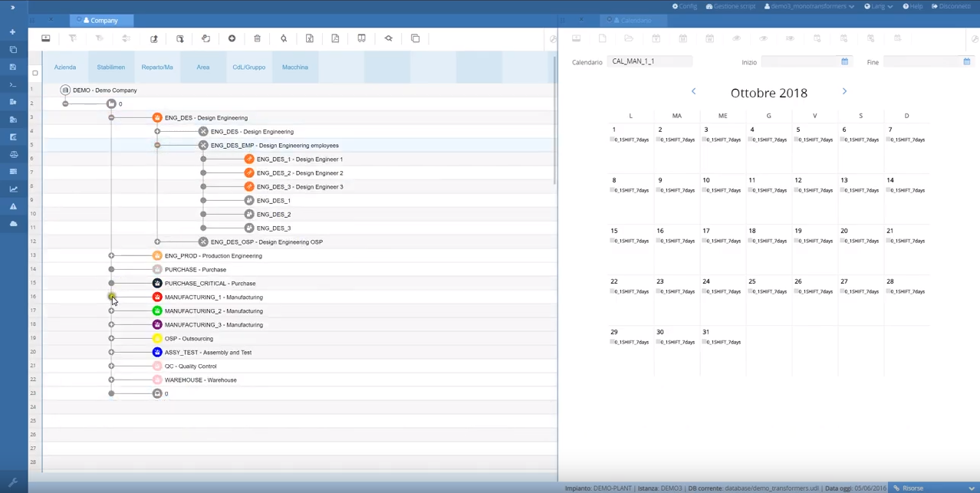Switch to the Calendario tab
Image resolution: width=980 pixels, height=493 pixels.
[x=632, y=21]
